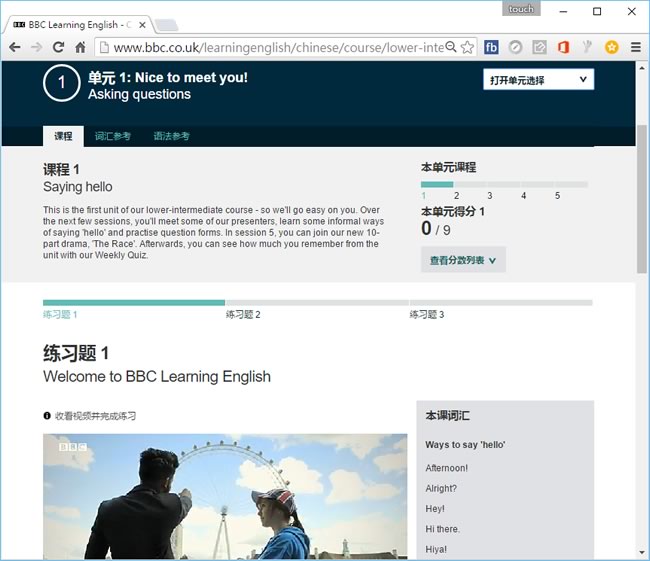Screen dimensions: 650x561
Task: Click the grey fork-shaped extension icon
Action: point(587,47)
